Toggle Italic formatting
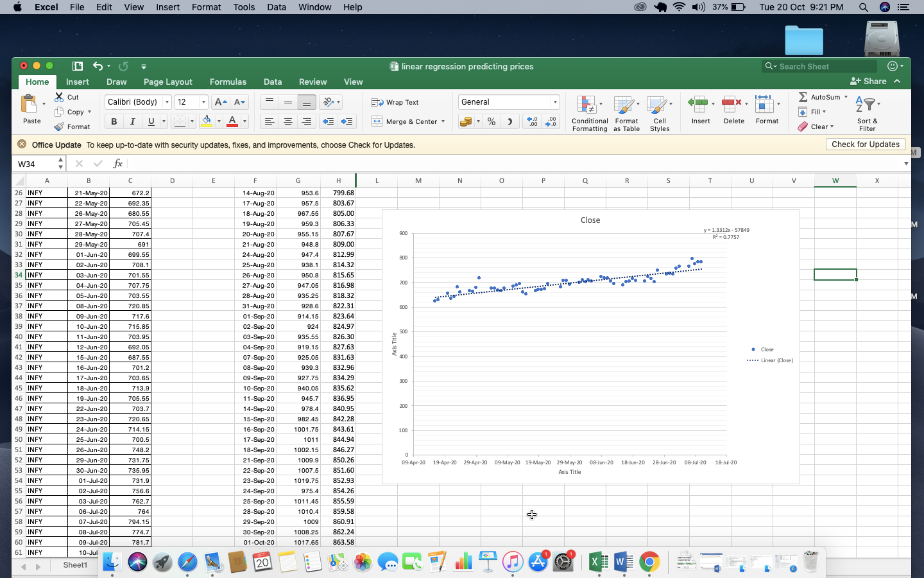 [132, 121]
